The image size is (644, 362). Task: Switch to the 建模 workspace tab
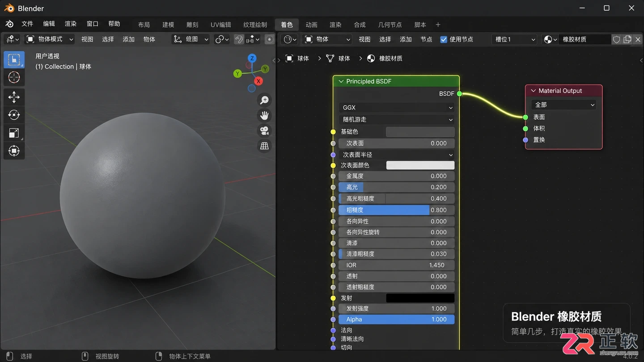pyautogui.click(x=168, y=25)
